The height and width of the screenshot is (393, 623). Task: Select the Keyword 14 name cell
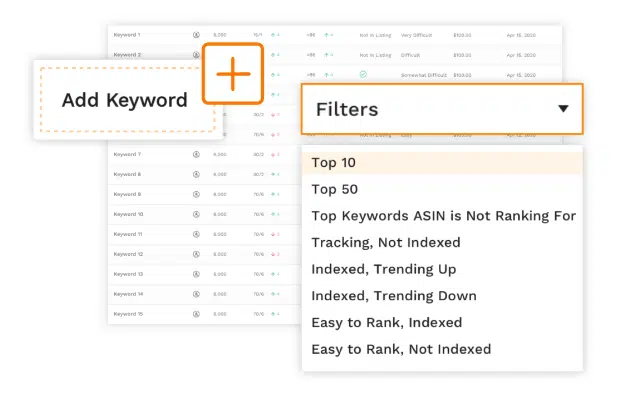coord(128,294)
